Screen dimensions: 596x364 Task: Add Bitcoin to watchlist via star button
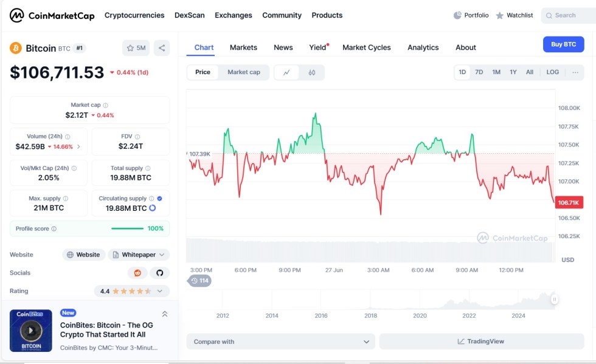[x=136, y=48]
